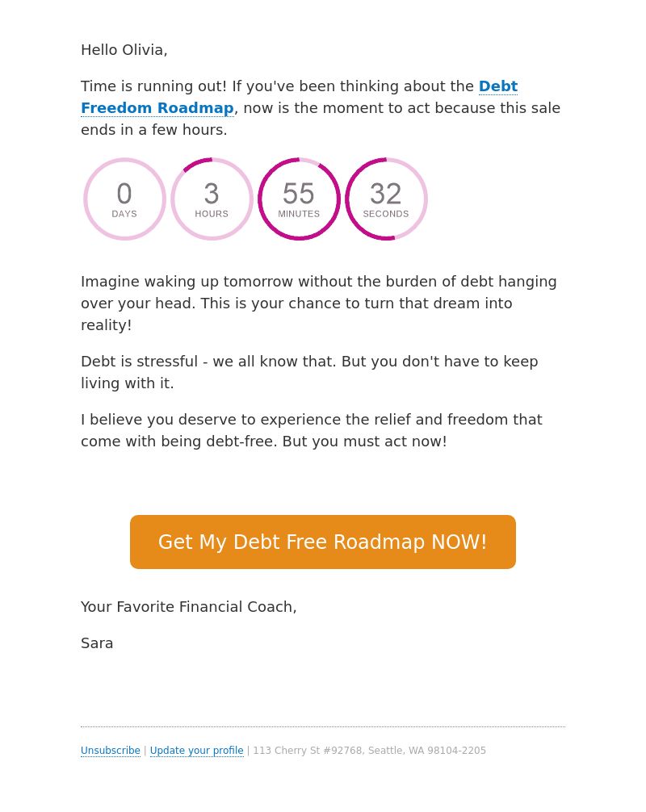Image resolution: width=646 pixels, height=812 pixels.
Task: Click the dotted divider above the footer
Action: pyautogui.click(x=323, y=726)
